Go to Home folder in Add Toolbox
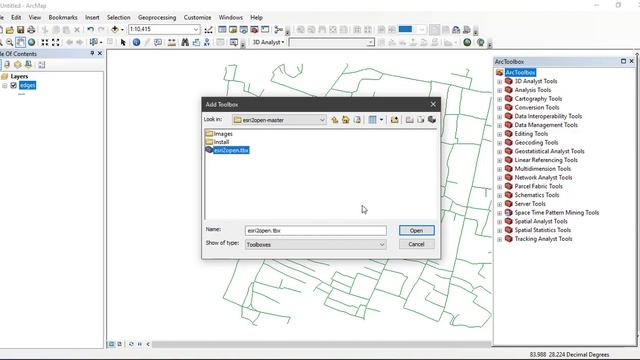Image resolution: width=640 pixels, height=360 pixels. coord(346,120)
